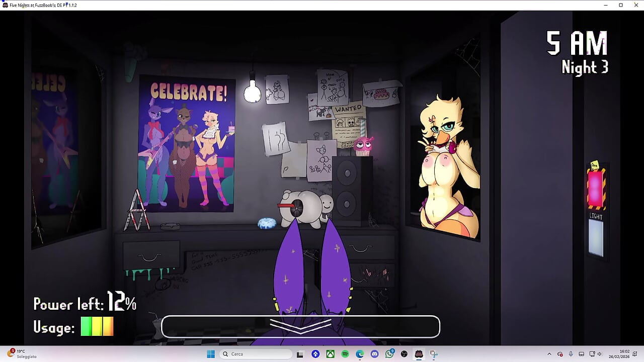Click the microphone tray icon
Image resolution: width=644 pixels, height=362 pixels.
click(x=571, y=354)
